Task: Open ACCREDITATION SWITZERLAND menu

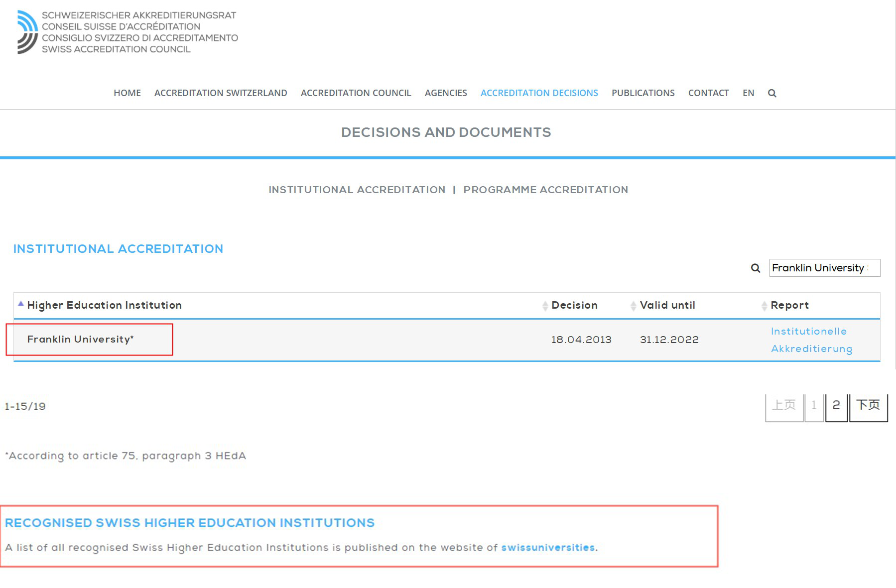Action: pyautogui.click(x=221, y=93)
